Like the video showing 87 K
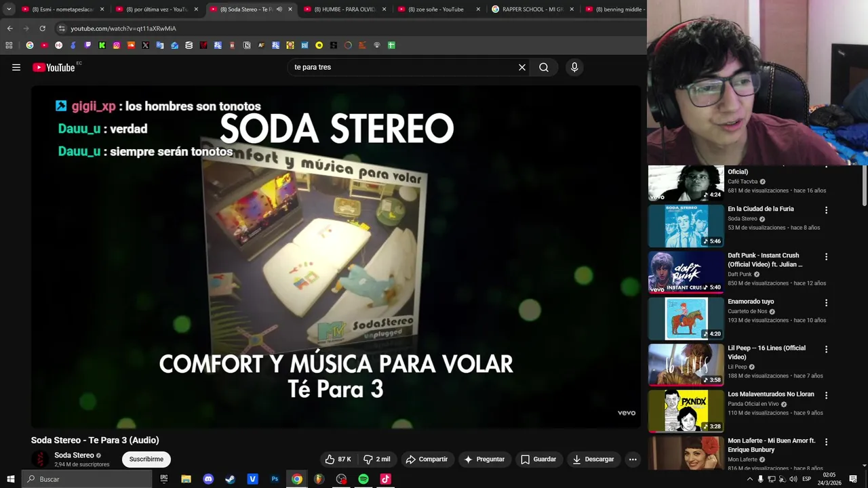Image resolution: width=868 pixels, height=488 pixels. 338,459
